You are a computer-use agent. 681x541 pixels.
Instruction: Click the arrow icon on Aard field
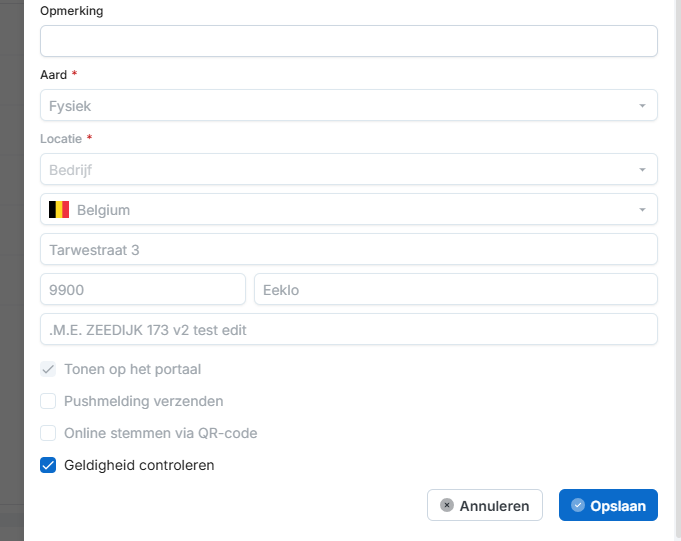pos(642,106)
